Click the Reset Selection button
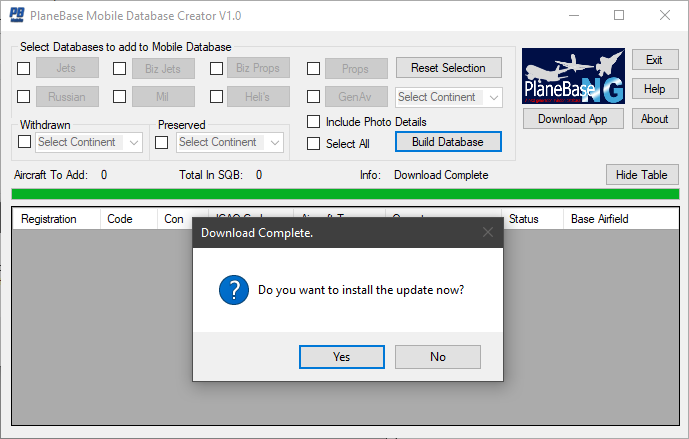The width and height of the screenshot is (689, 439). click(x=448, y=68)
